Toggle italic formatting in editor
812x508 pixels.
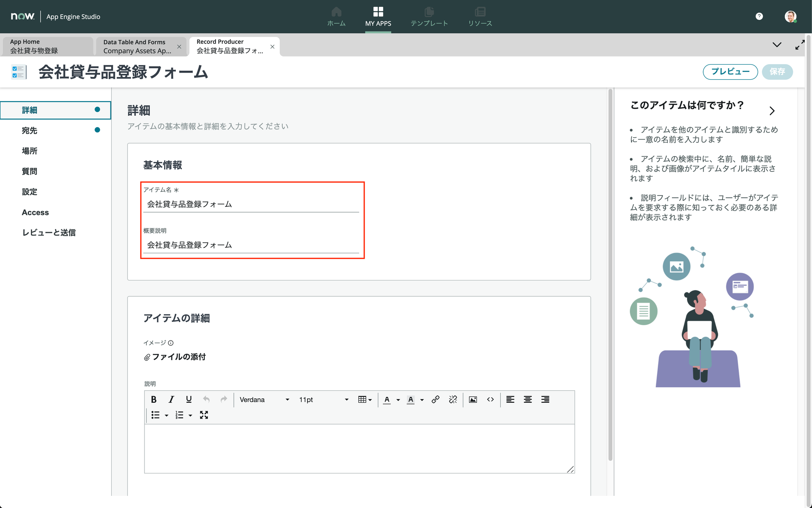(171, 399)
